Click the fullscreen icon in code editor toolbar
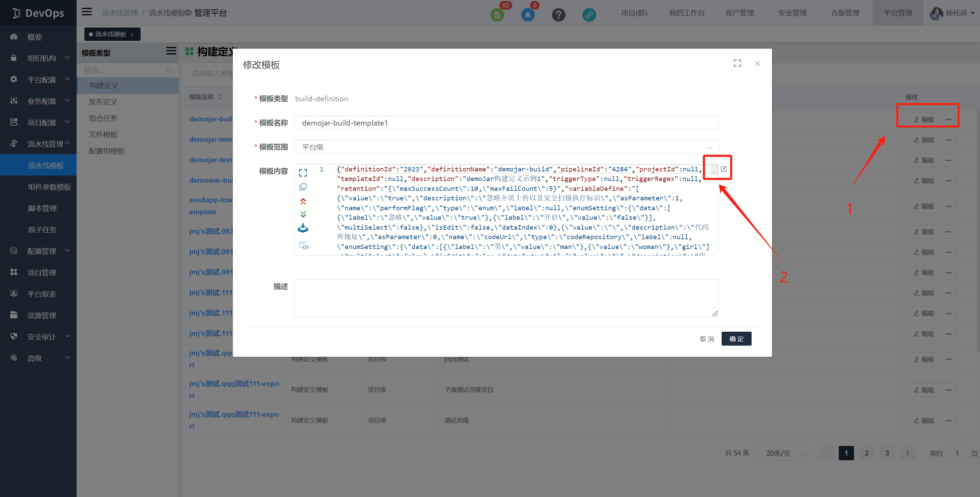Image resolution: width=980 pixels, height=497 pixels. tap(303, 173)
